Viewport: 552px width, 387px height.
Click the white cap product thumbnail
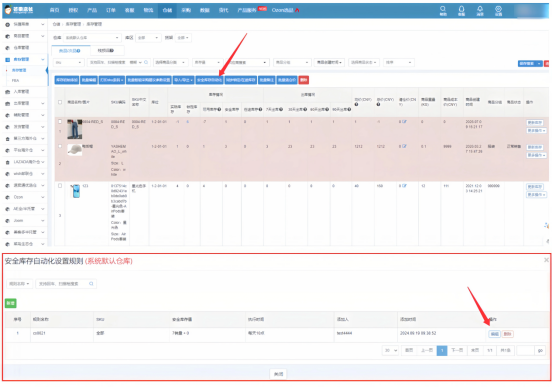click(x=75, y=150)
